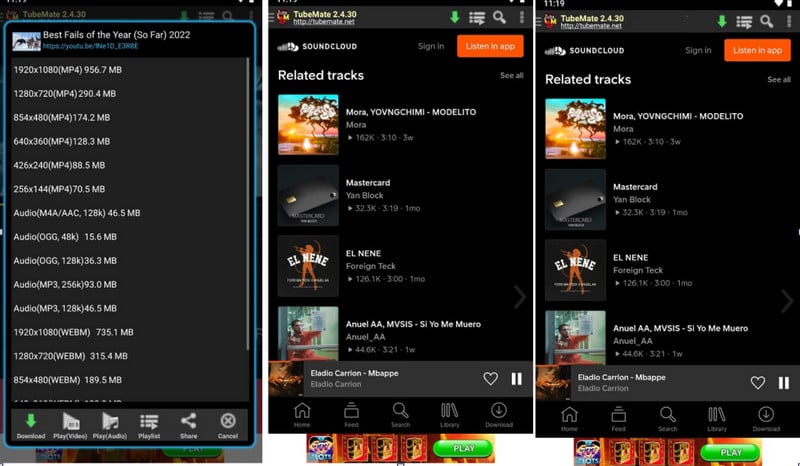The width and height of the screenshot is (800, 466).
Task: Open the download list icon in the right screenshot toolbar
Action: click(744, 22)
